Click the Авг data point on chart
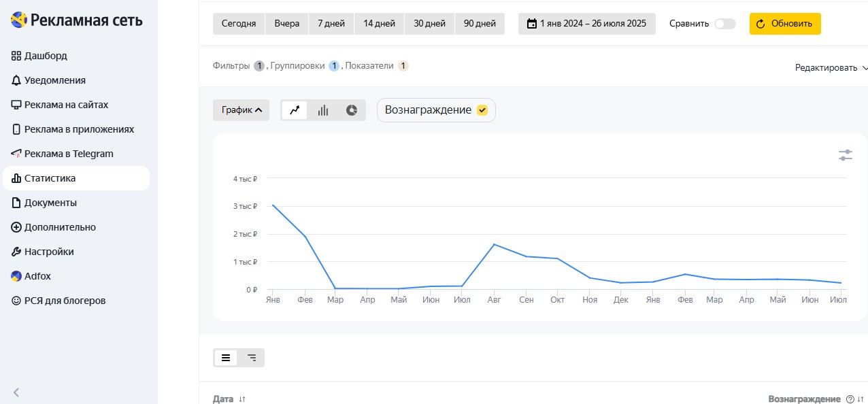The width and height of the screenshot is (868, 404). pos(494,244)
